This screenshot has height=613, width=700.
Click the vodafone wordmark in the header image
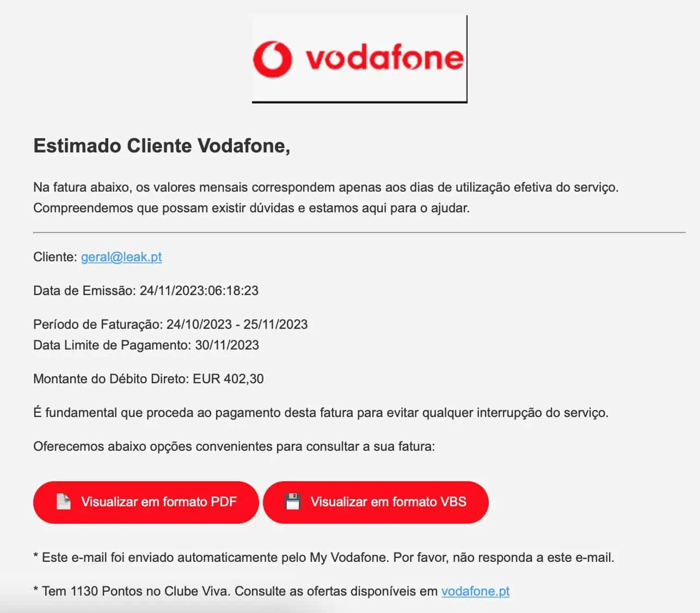point(384,58)
